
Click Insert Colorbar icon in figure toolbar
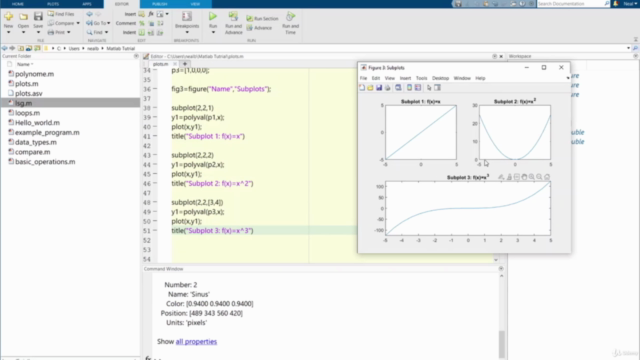pyautogui.click(x=409, y=88)
